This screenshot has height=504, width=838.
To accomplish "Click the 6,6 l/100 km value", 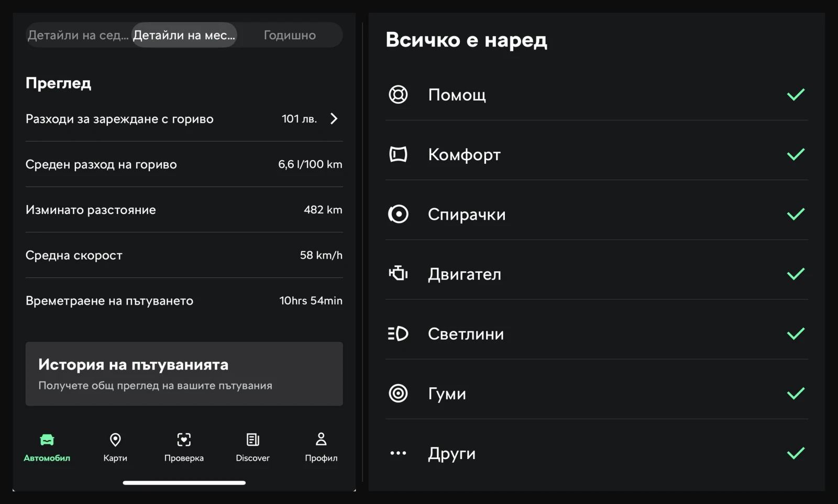I will (310, 164).
